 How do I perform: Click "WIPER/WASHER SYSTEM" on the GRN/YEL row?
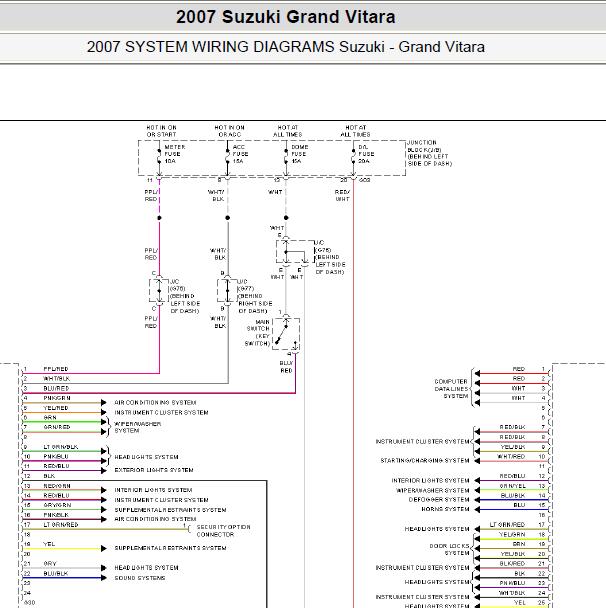433,490
